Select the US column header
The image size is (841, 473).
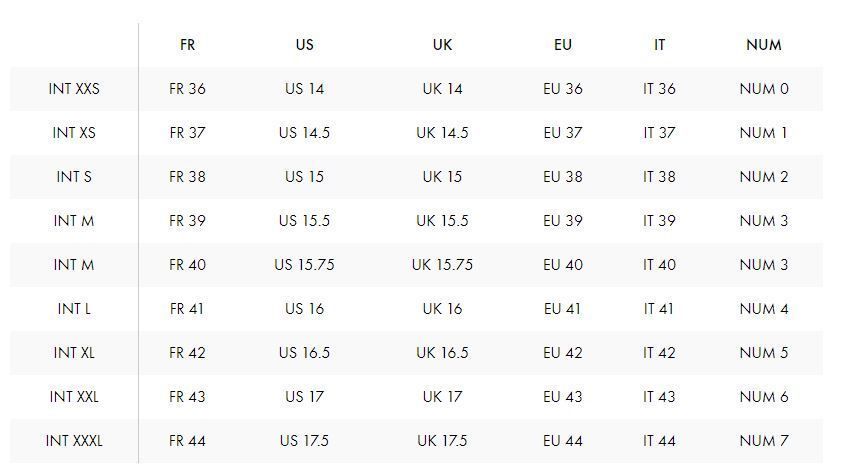[304, 45]
